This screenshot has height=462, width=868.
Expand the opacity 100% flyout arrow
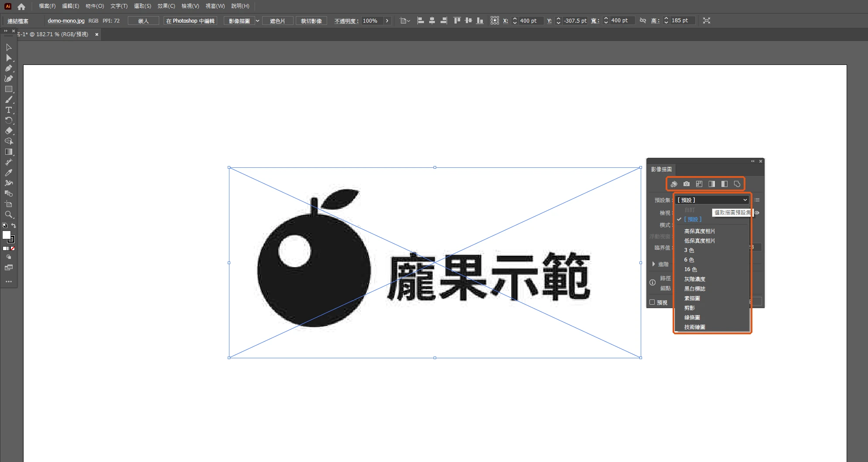[387, 21]
